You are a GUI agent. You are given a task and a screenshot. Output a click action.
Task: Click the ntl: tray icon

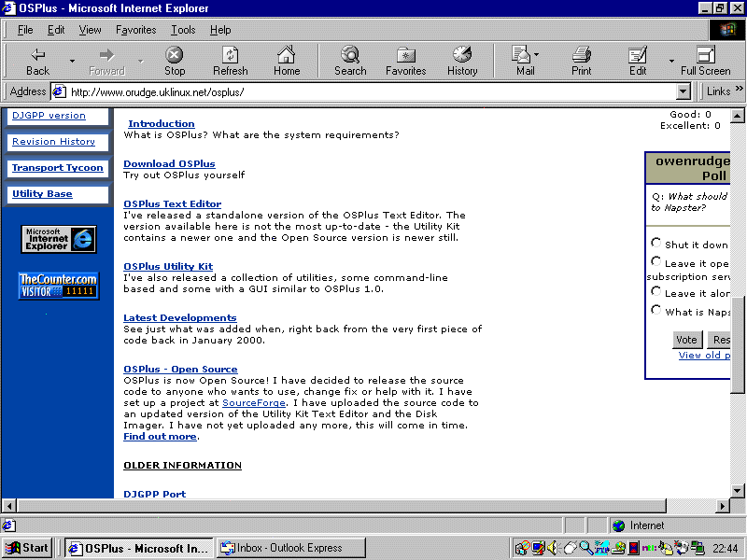(649, 548)
